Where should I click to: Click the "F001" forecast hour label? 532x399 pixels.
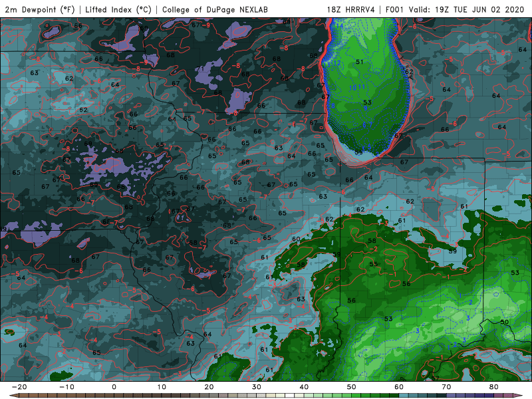(x=395, y=9)
